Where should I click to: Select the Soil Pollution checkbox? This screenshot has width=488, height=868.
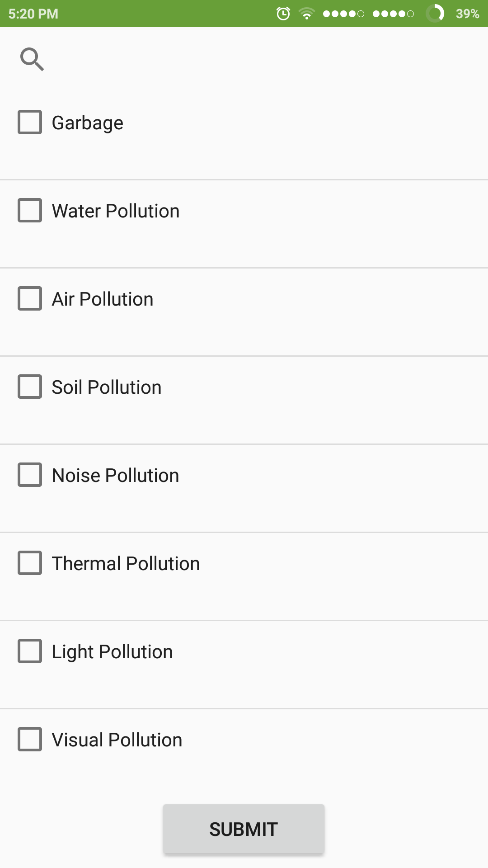pos(30,387)
